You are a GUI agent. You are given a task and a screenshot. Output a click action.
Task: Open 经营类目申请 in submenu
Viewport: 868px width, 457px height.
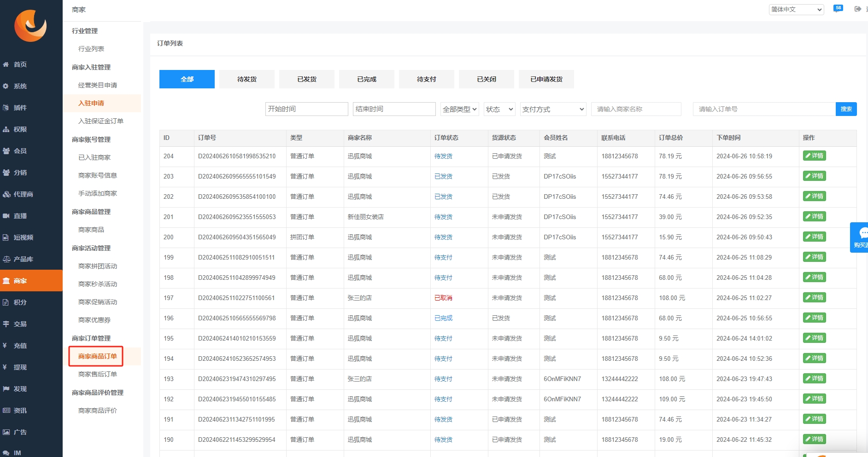point(98,85)
